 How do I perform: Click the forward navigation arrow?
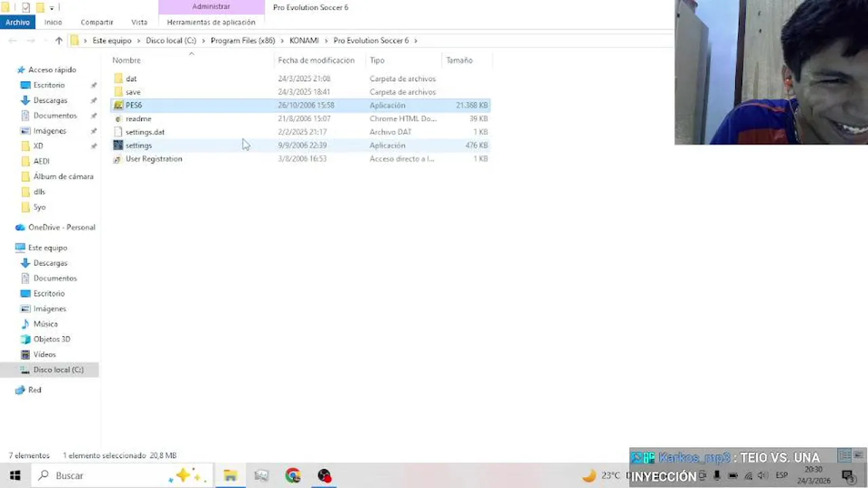pyautogui.click(x=31, y=41)
